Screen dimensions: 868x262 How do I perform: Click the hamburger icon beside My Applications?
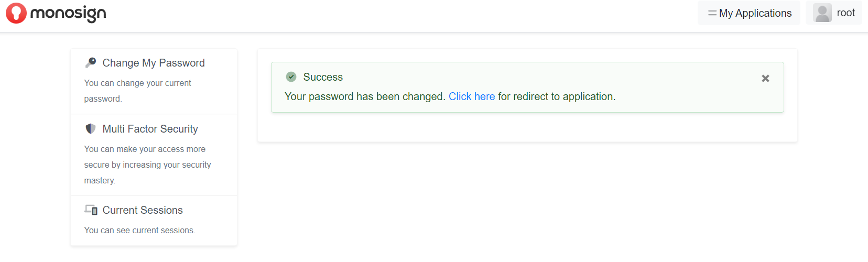tap(712, 13)
